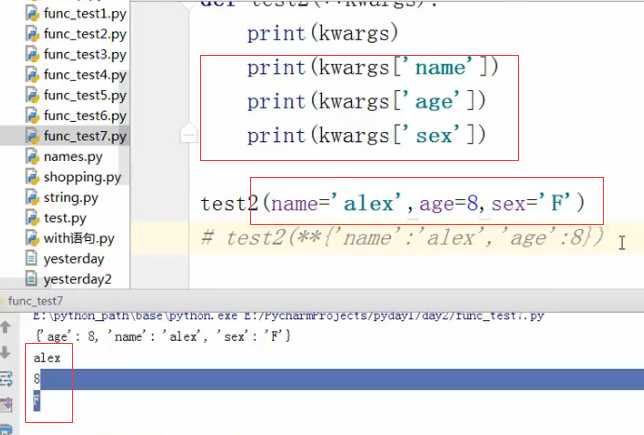
Task: Place the cursor in the commented test2 line
Action: [400, 238]
